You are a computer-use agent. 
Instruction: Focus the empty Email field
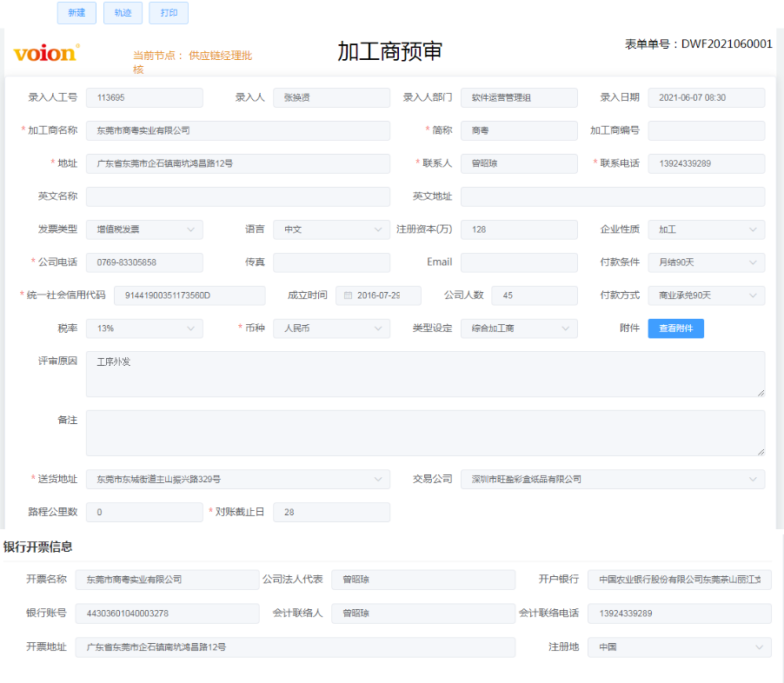519,262
